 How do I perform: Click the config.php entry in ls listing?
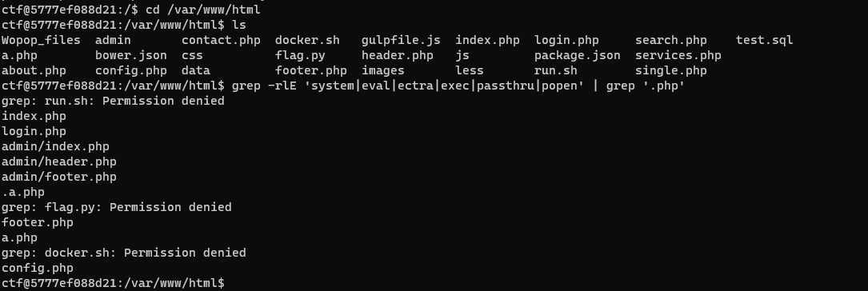[130, 71]
